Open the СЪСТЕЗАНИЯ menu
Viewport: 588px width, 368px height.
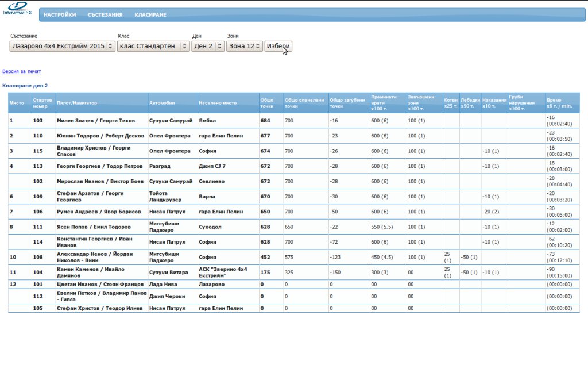pos(105,15)
